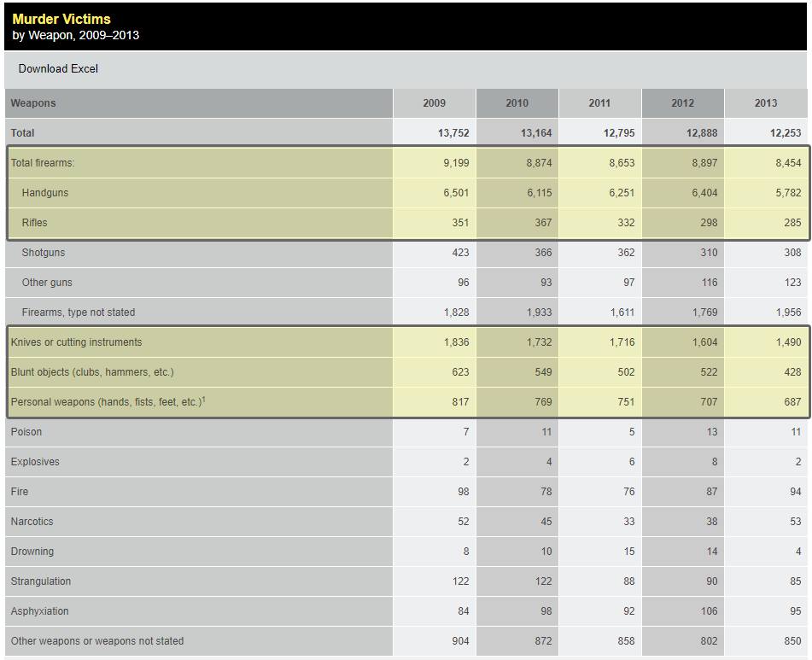Click Other weapons or weapons not stated

[97, 641]
